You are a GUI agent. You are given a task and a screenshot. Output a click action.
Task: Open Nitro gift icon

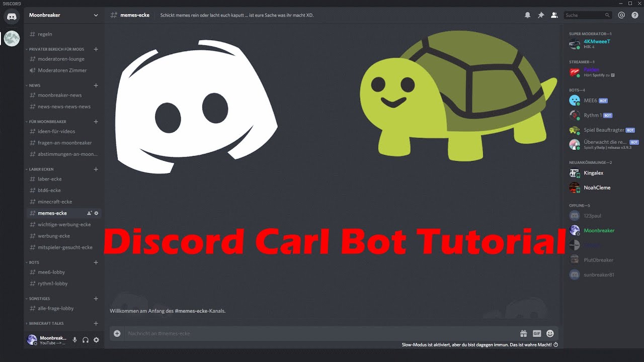(x=523, y=333)
